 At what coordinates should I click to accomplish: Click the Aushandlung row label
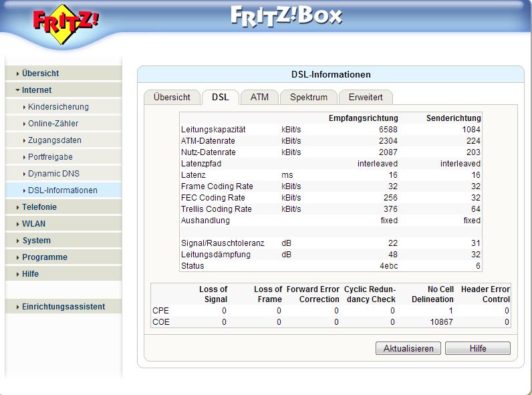pyautogui.click(x=205, y=221)
